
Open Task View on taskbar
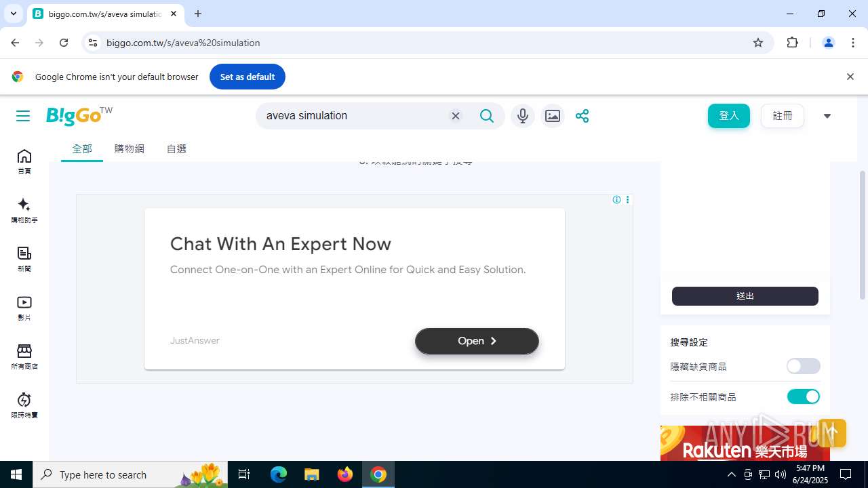(244, 474)
